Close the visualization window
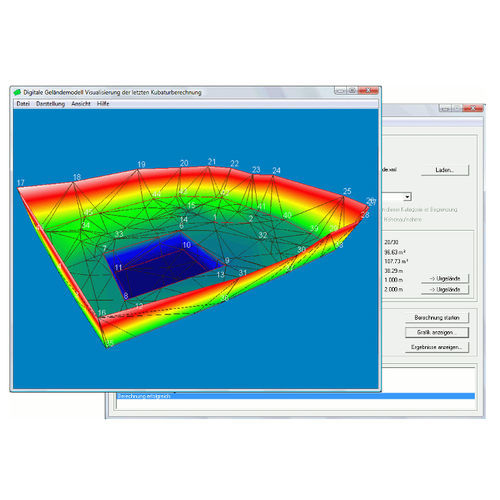500x500 pixels. coord(368,90)
